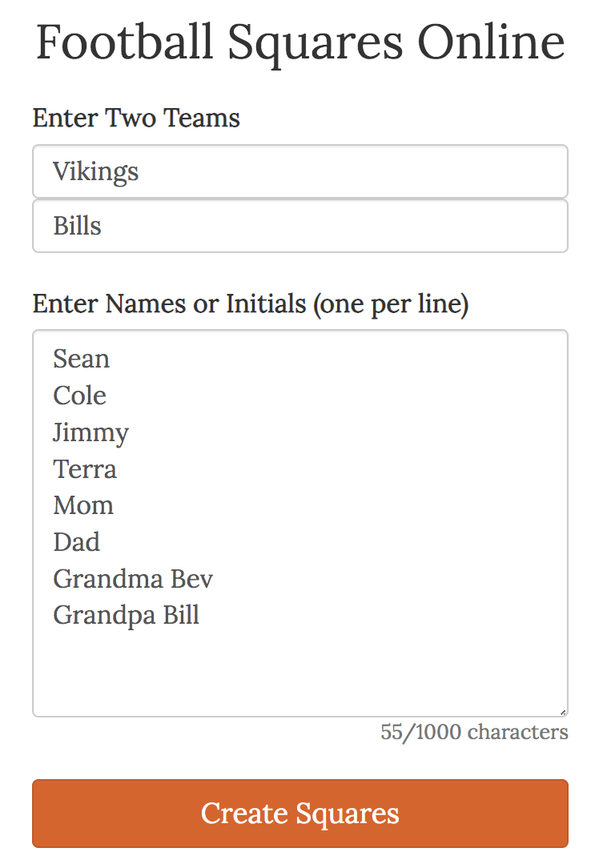Click the word Bills in second field
The width and height of the screenshot is (599, 868).
(x=78, y=226)
